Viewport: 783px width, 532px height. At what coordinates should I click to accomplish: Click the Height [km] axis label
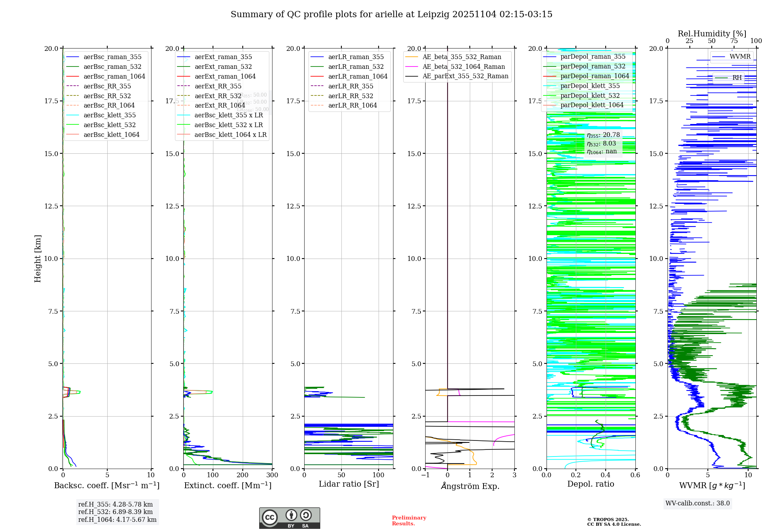(x=38, y=259)
